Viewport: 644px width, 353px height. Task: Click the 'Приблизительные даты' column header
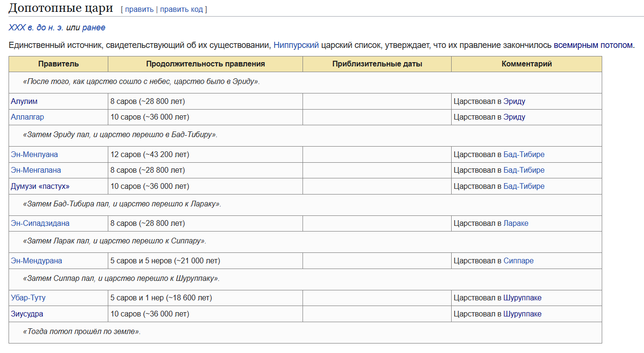377,64
